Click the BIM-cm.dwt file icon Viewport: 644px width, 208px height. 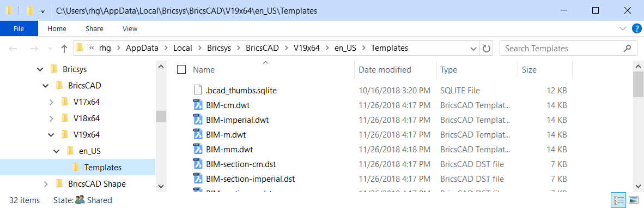198,105
